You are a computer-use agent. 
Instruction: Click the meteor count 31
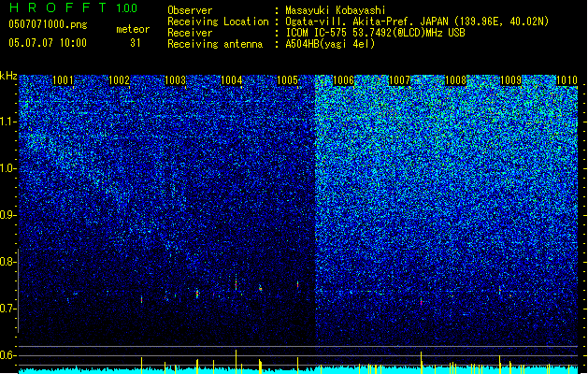point(136,43)
